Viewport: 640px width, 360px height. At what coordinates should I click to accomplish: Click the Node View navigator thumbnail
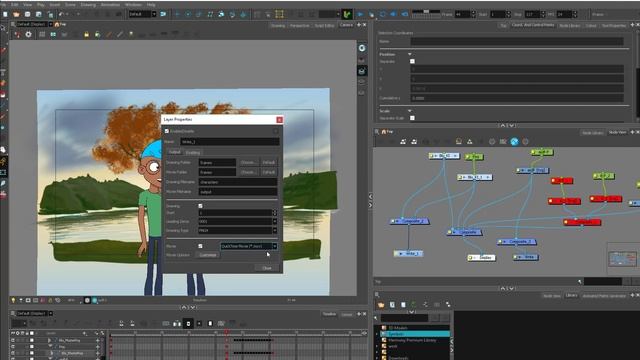(x=622, y=258)
